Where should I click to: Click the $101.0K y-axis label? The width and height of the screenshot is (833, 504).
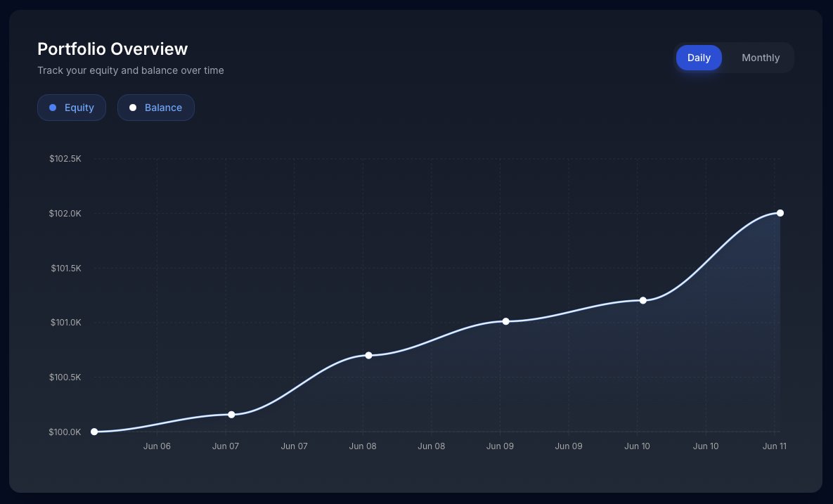[66, 323]
